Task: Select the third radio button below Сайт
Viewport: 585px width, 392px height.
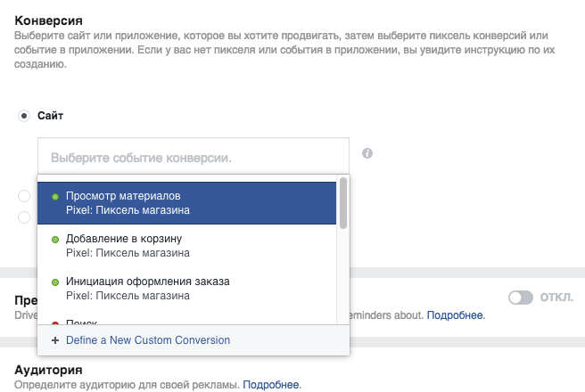Action: coord(24,217)
